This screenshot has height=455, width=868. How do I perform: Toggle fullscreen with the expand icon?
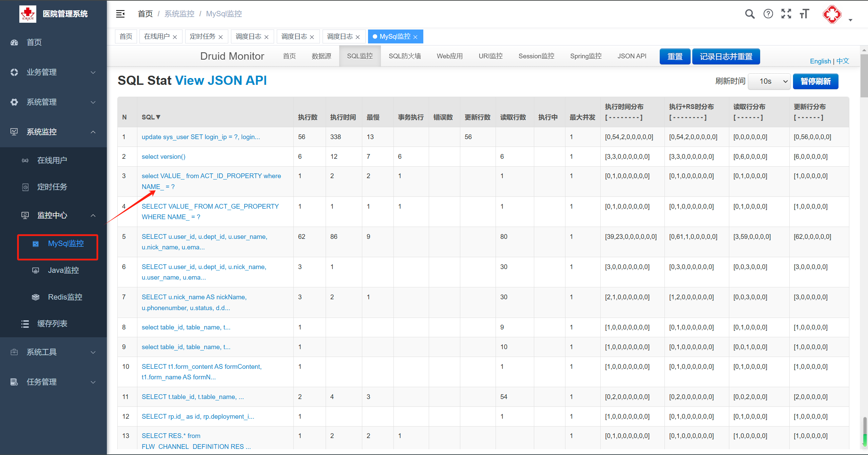[x=786, y=14]
